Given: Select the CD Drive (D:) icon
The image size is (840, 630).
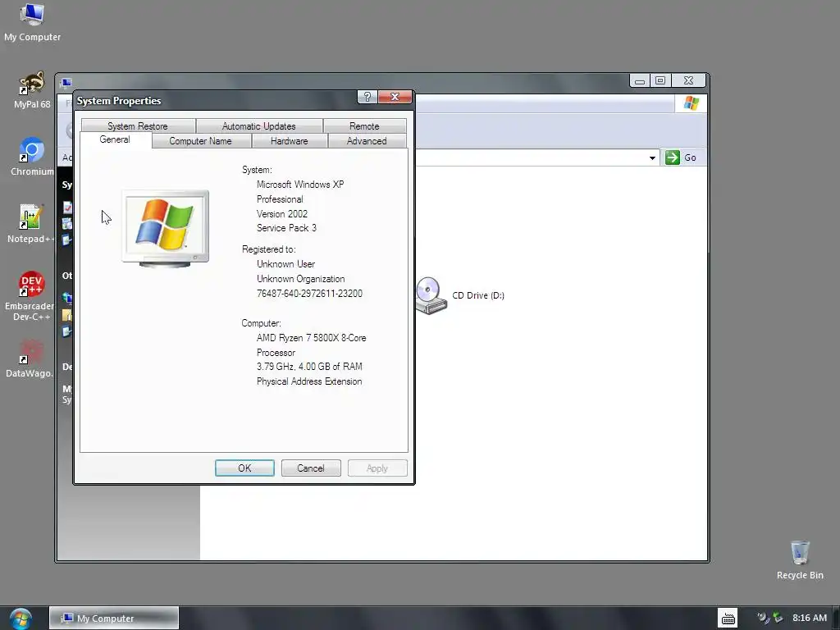Looking at the screenshot, I should point(430,295).
